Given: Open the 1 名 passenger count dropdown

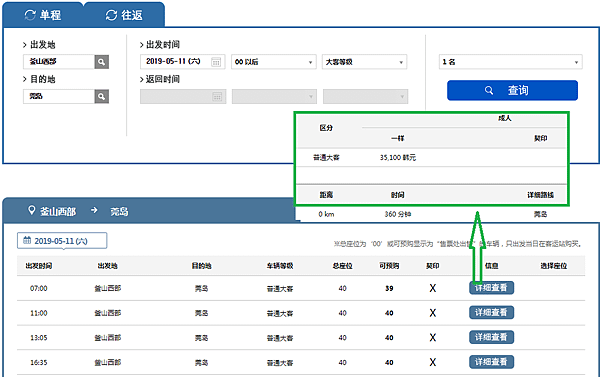Looking at the screenshot, I should pyautogui.click(x=510, y=62).
